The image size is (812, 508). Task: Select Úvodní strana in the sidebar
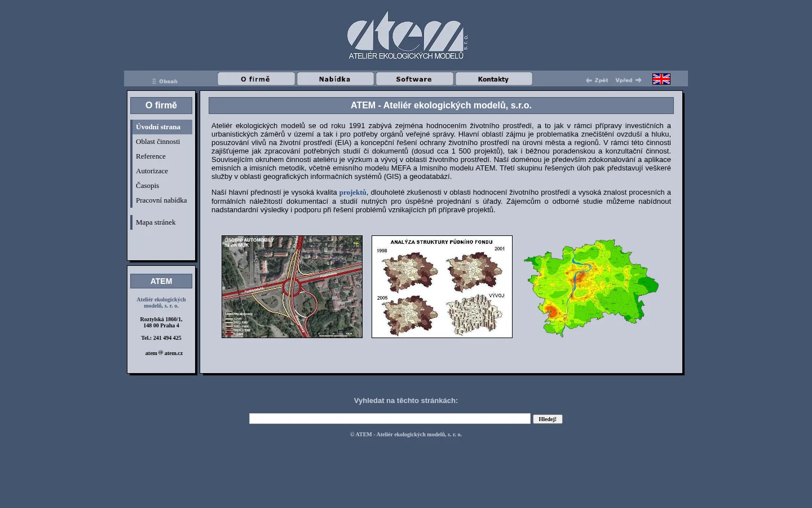tap(161, 127)
